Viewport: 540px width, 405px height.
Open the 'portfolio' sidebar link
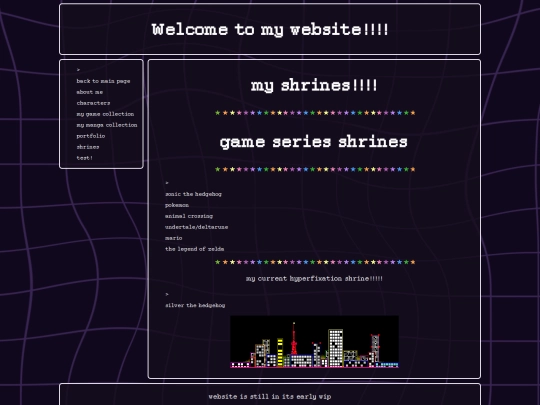(x=91, y=136)
